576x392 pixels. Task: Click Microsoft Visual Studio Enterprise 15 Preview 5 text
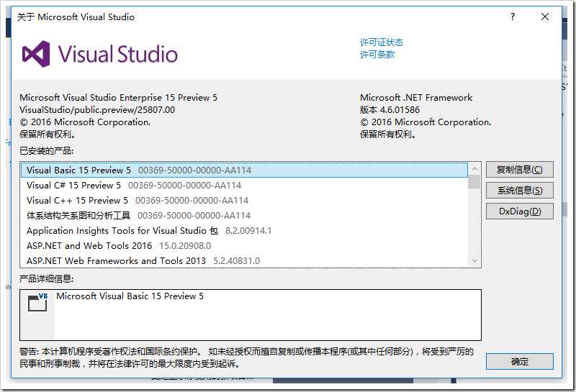coord(118,98)
